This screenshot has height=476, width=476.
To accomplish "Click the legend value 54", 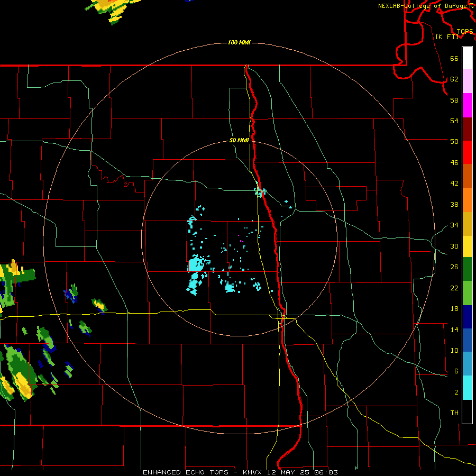I will pos(454,121).
